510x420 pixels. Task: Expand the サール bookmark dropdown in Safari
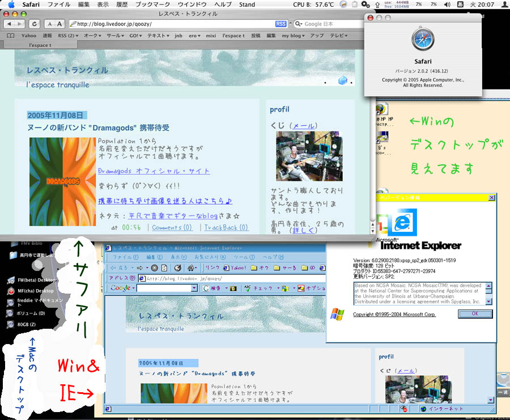coord(116,36)
